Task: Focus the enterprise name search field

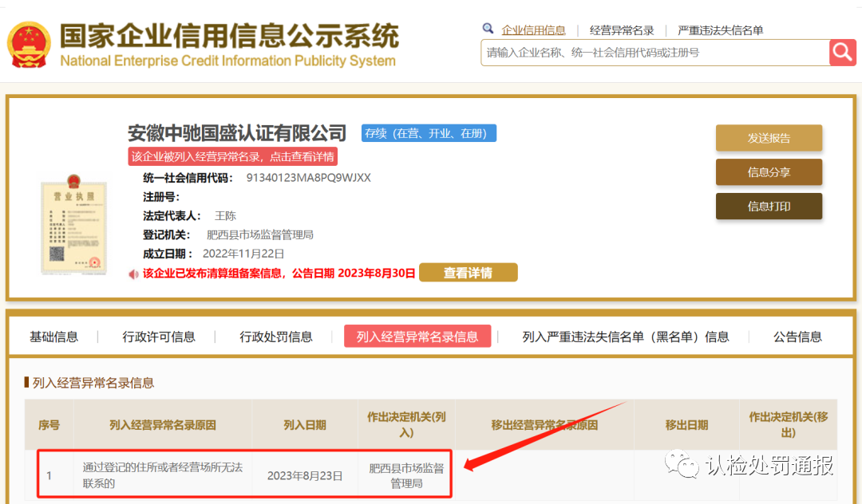Action: click(x=654, y=53)
